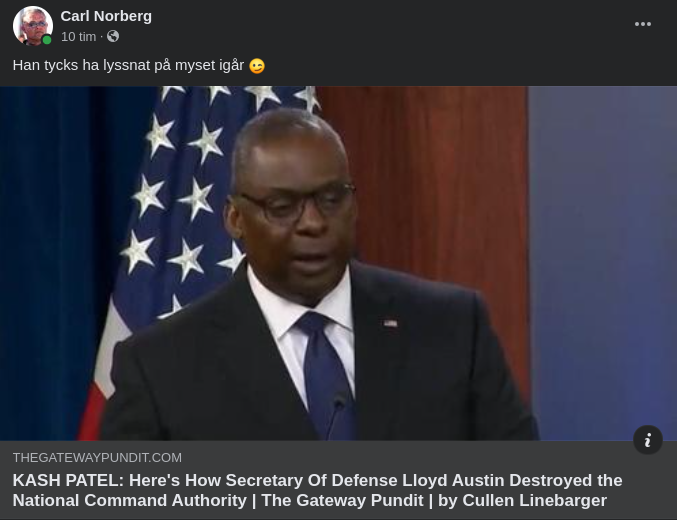Click the green online status dot
677x520 pixels.
[x=47, y=40]
